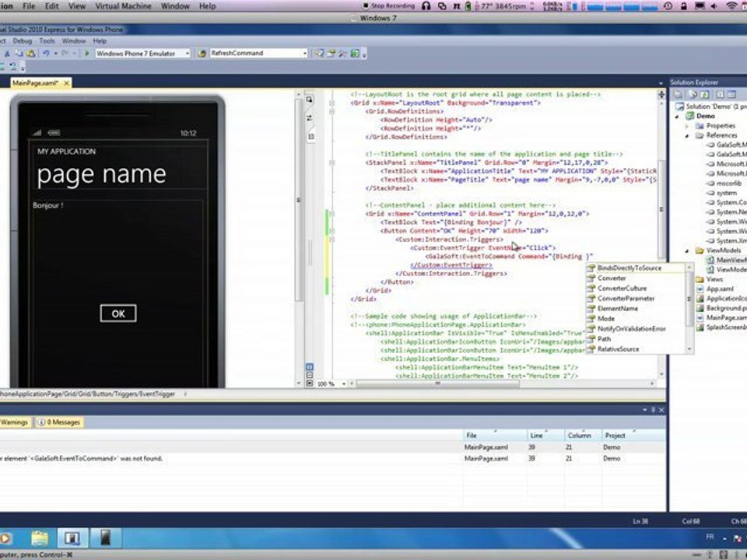This screenshot has width=747, height=560.
Task: Click the uncomment icon on the second toolbar row
Action: 13,66
